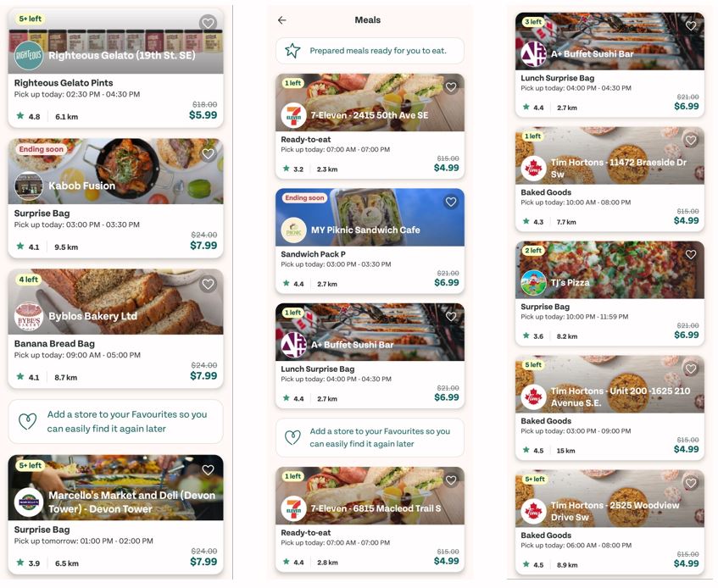Select 7-Eleven 6815 Macleod Trail S card image
The width and height of the screenshot is (718, 588).
[x=370, y=496]
